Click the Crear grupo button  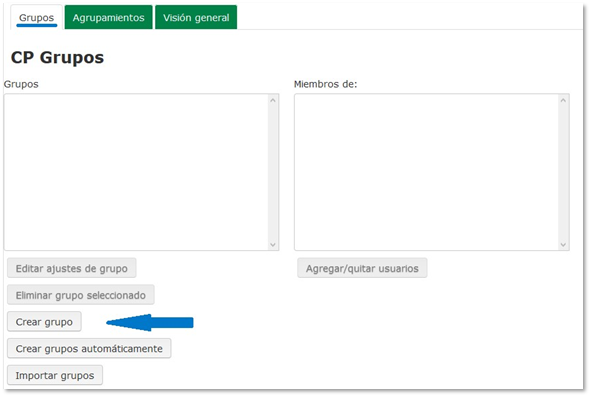click(x=44, y=322)
